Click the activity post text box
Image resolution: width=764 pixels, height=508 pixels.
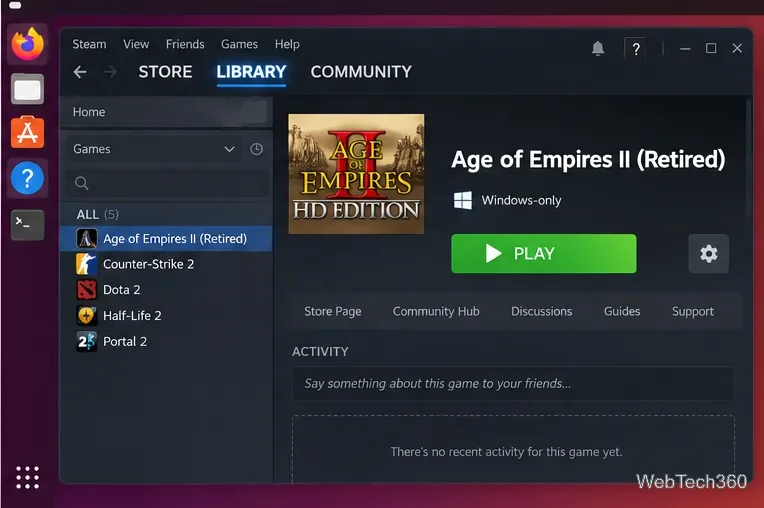pyautogui.click(x=513, y=384)
